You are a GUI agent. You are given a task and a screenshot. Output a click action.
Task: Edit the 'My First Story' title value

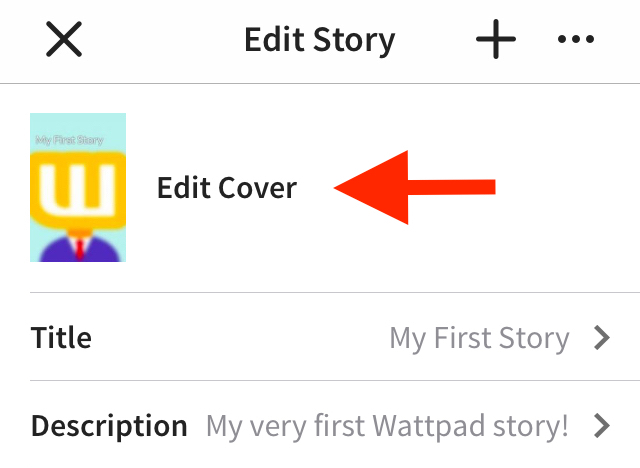[479, 339]
